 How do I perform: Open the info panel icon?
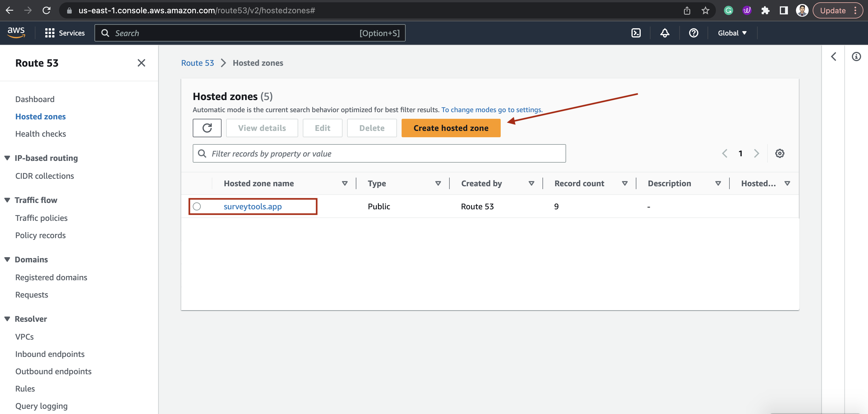click(x=856, y=57)
